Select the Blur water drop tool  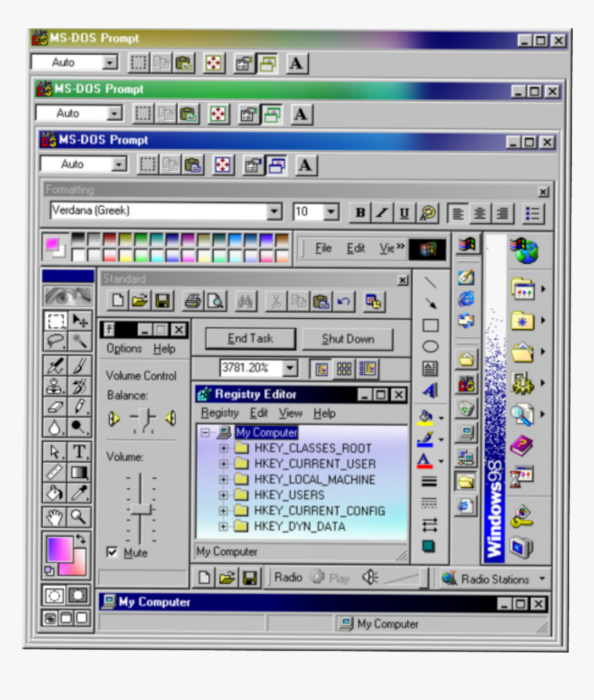(x=56, y=427)
